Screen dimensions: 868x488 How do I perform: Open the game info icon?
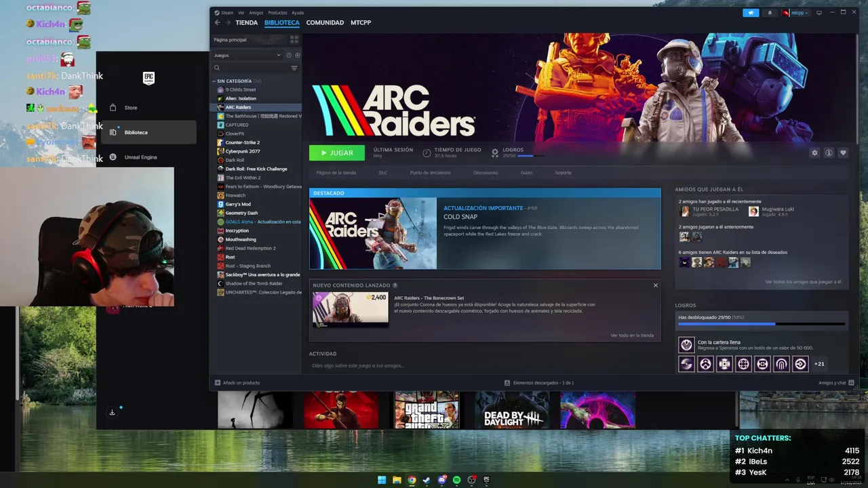tap(829, 153)
